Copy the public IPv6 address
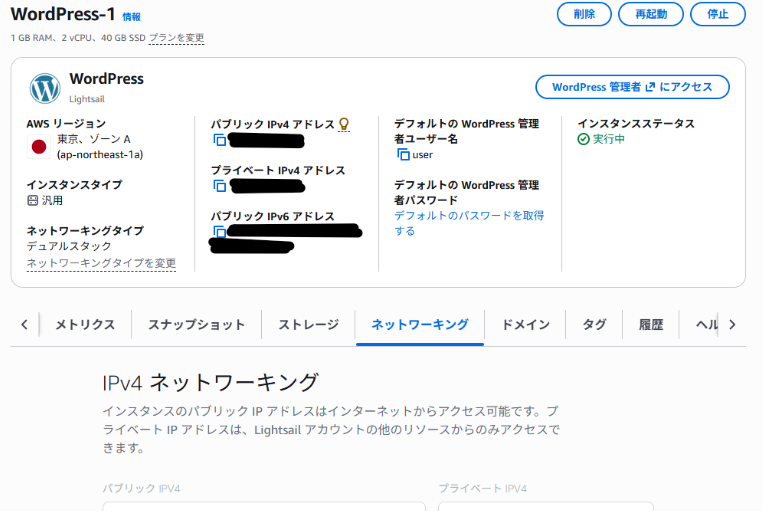 pyautogui.click(x=220, y=231)
